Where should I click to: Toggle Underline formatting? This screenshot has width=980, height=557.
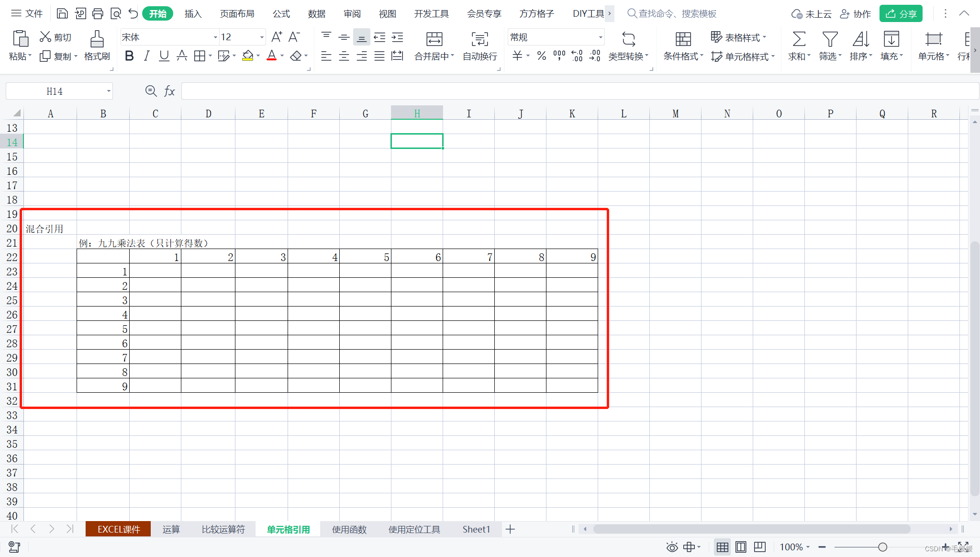click(x=164, y=56)
